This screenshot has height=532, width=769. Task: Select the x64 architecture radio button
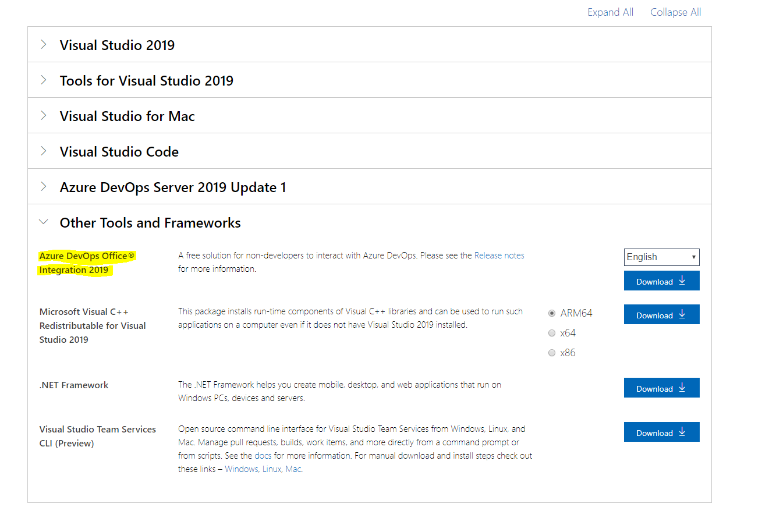(x=551, y=332)
